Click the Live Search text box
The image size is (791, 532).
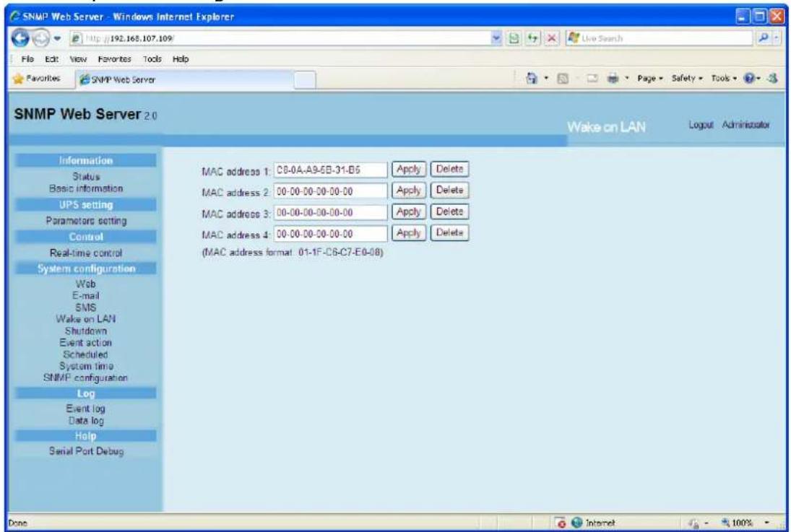point(661,38)
